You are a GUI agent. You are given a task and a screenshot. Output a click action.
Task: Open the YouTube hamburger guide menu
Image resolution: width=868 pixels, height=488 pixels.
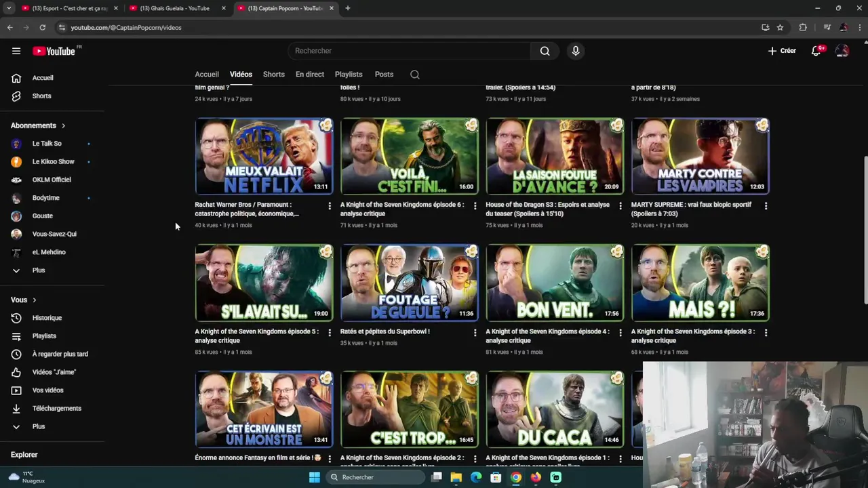[x=16, y=51]
